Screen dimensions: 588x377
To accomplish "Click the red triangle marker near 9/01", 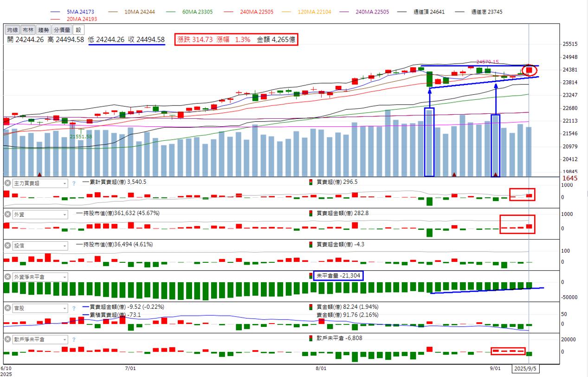I will [x=496, y=175].
